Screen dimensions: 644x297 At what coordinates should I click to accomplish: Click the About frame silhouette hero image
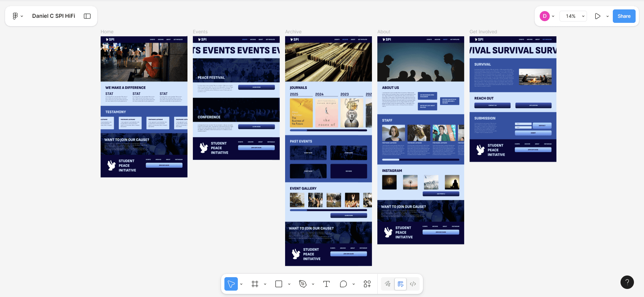(421, 62)
